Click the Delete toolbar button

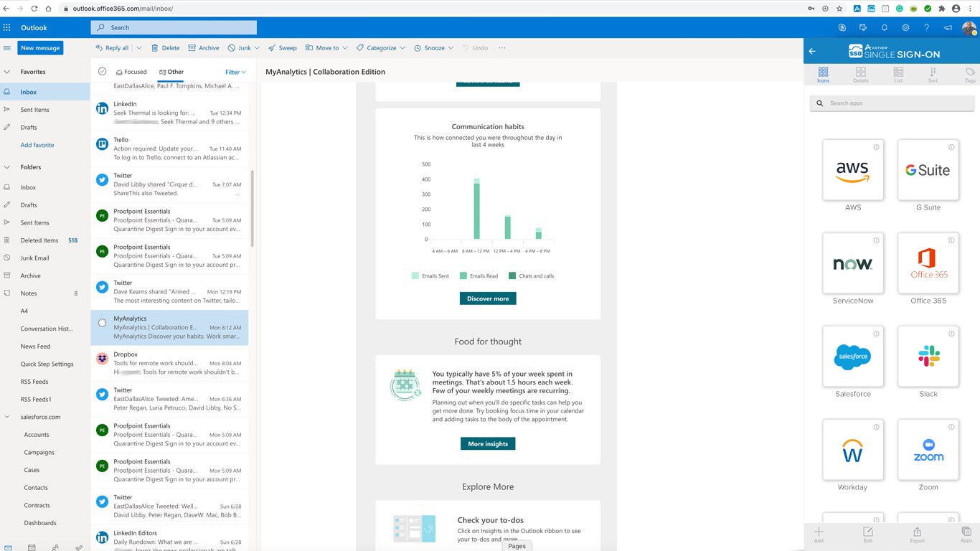165,48
